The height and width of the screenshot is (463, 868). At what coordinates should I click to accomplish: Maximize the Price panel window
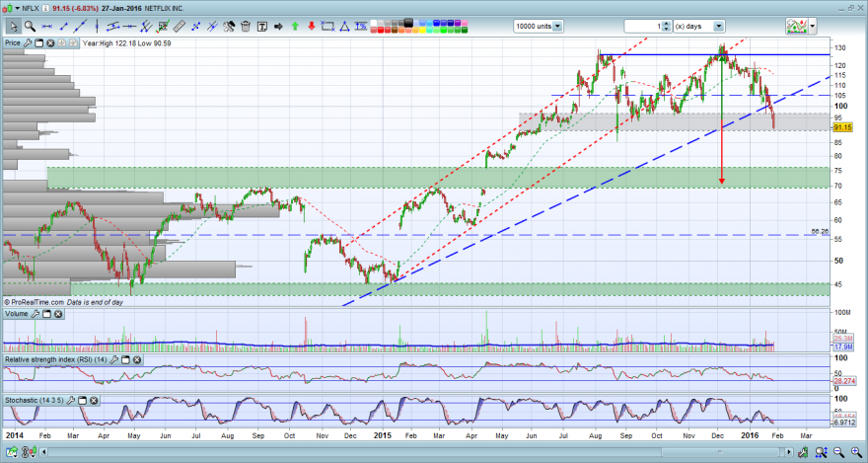tap(39, 42)
